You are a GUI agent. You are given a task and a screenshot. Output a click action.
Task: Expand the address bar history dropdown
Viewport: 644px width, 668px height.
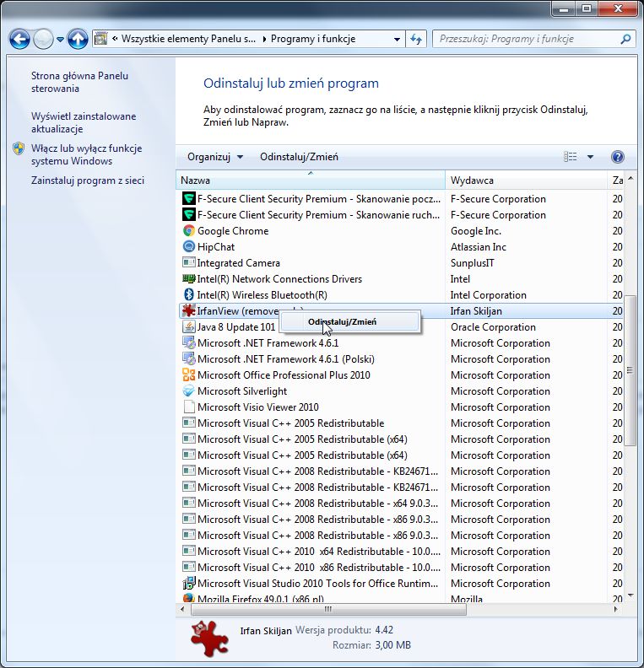coord(397,39)
